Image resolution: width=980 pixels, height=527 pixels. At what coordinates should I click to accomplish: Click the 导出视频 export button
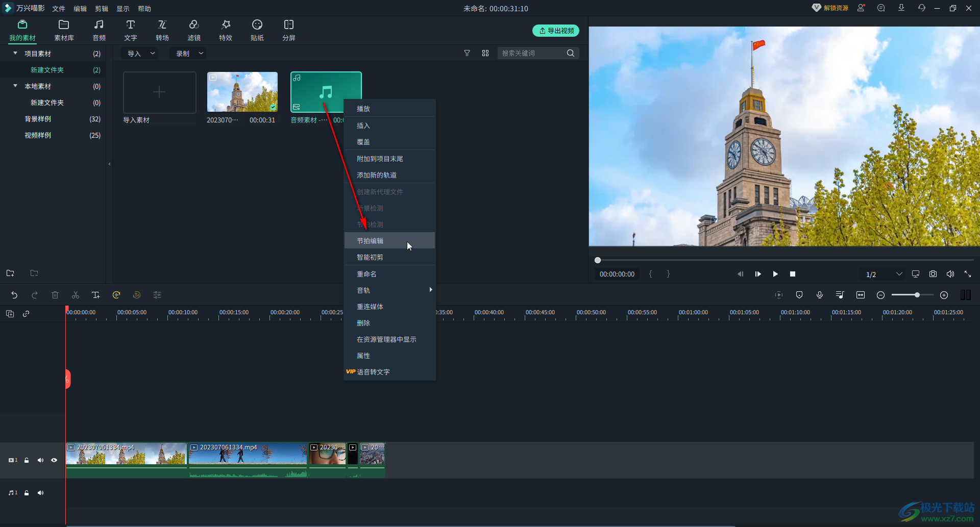click(556, 31)
